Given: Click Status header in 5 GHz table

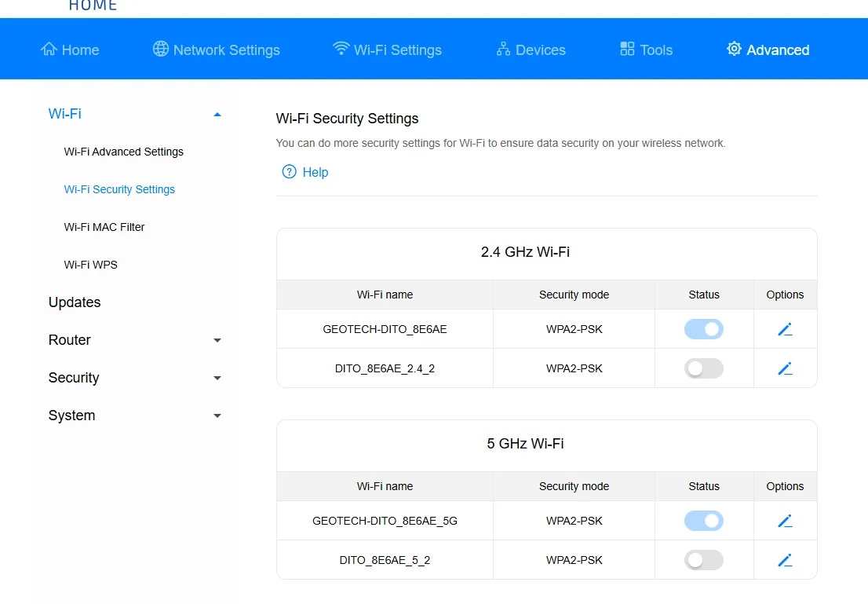Looking at the screenshot, I should coord(704,486).
